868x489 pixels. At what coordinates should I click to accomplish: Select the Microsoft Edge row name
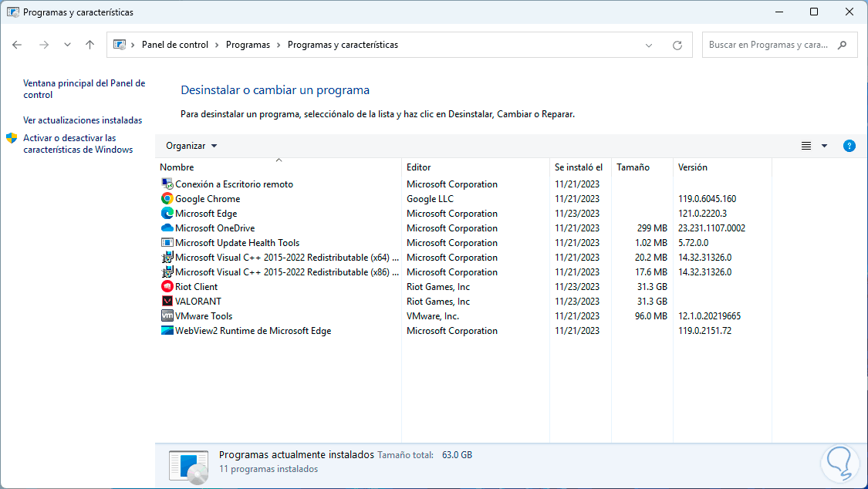[206, 214]
